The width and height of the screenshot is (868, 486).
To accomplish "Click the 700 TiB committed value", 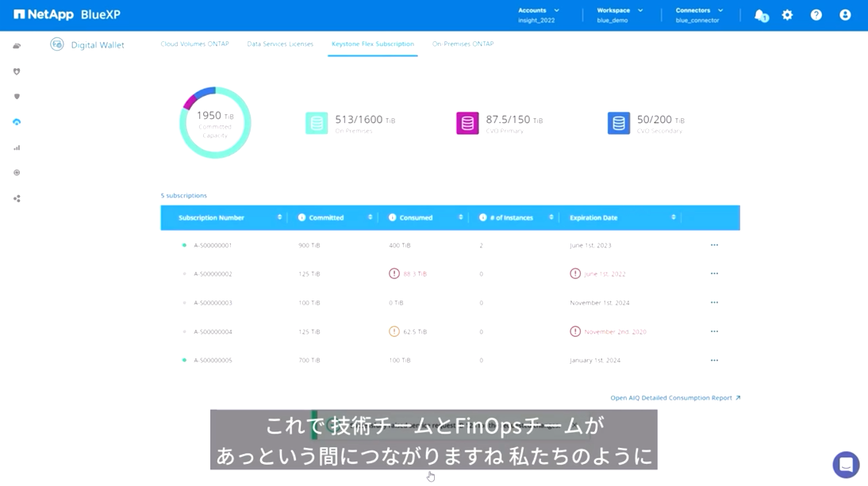I will click(309, 361).
